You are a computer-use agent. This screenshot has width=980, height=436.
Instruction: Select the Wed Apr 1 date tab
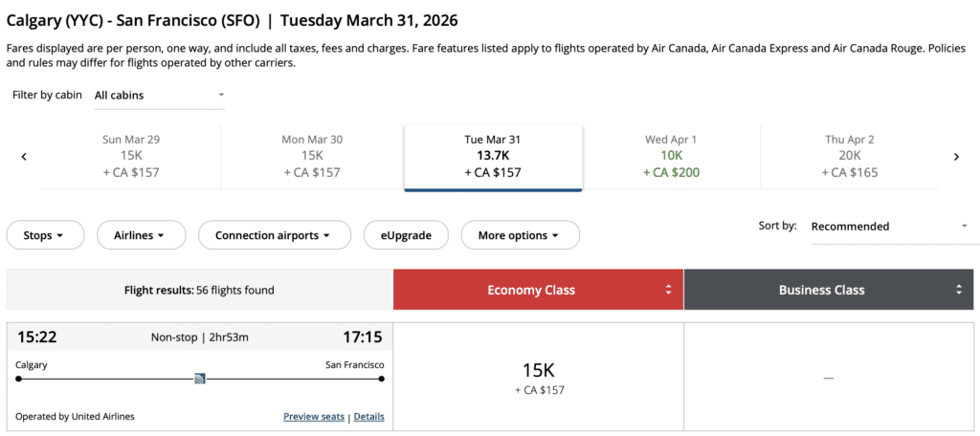671,156
